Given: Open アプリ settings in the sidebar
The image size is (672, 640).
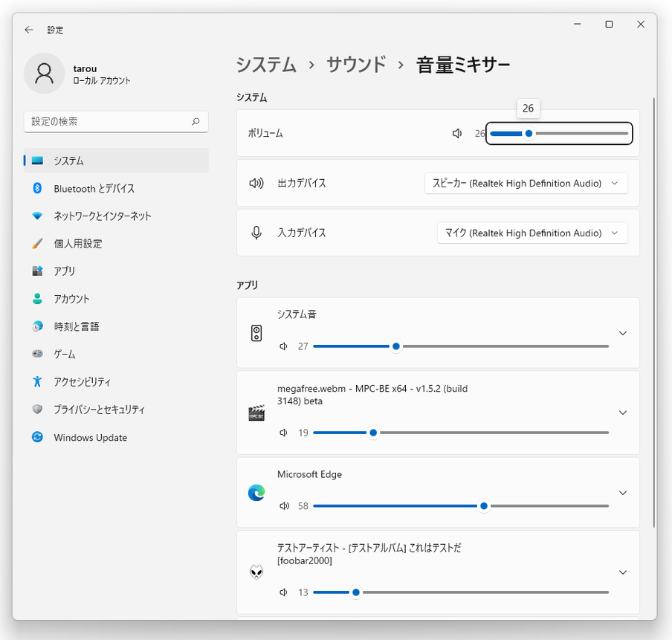Looking at the screenshot, I should pyautogui.click(x=116, y=271).
